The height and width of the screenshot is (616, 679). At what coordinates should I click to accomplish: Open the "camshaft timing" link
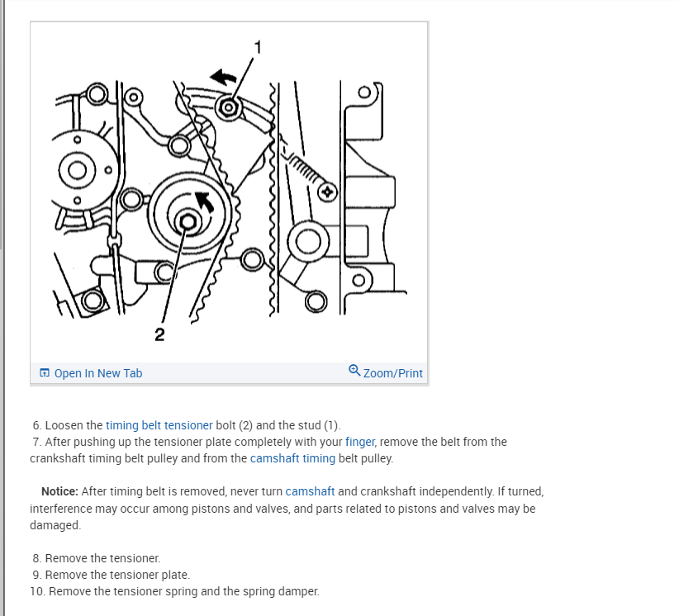(292, 458)
